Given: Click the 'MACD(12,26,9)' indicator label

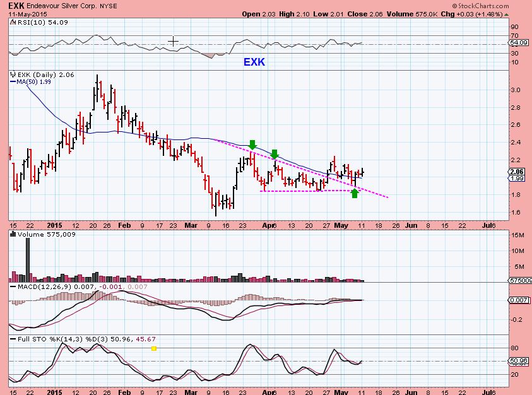Looking at the screenshot, I should point(44,286).
